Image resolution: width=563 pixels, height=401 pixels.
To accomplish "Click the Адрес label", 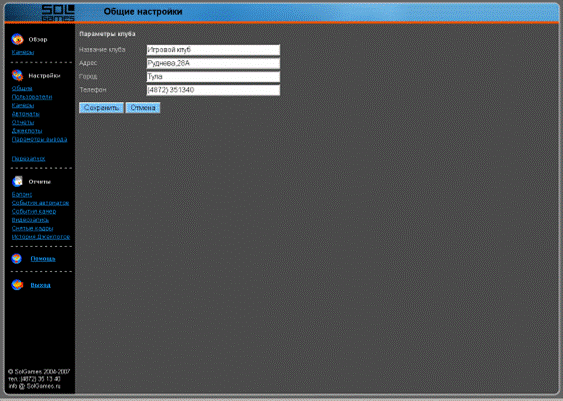I will pyautogui.click(x=88, y=63).
